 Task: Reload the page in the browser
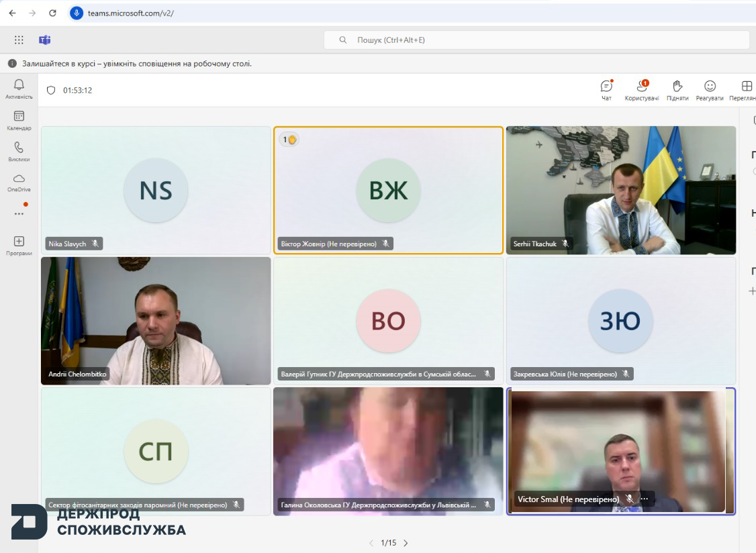click(x=53, y=13)
